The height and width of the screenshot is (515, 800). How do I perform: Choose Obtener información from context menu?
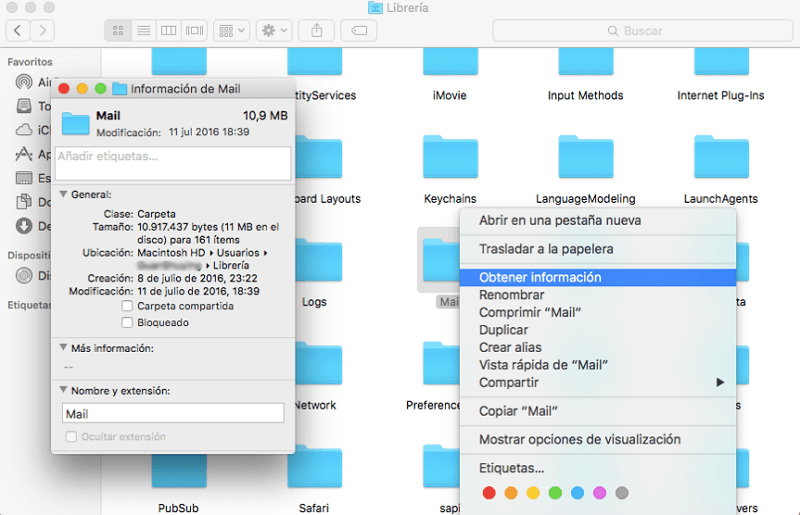(x=597, y=277)
